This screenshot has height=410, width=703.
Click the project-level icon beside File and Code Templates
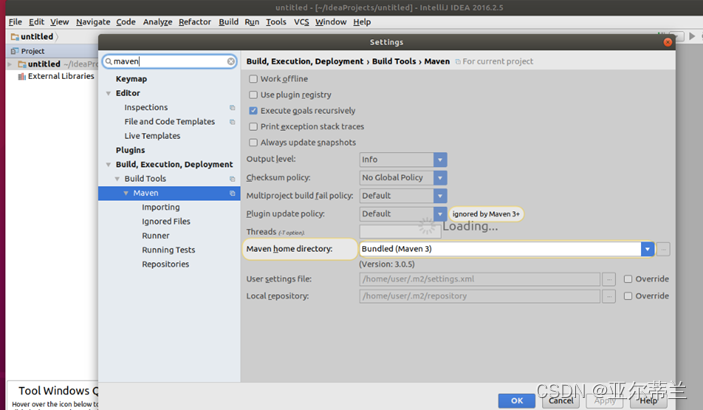click(x=232, y=122)
